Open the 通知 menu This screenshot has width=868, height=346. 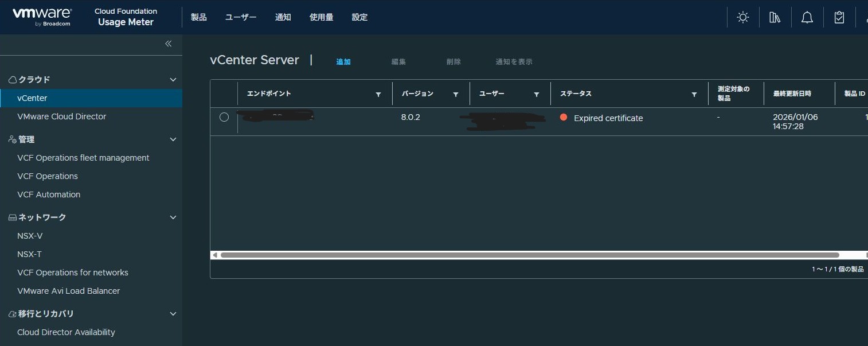(283, 17)
